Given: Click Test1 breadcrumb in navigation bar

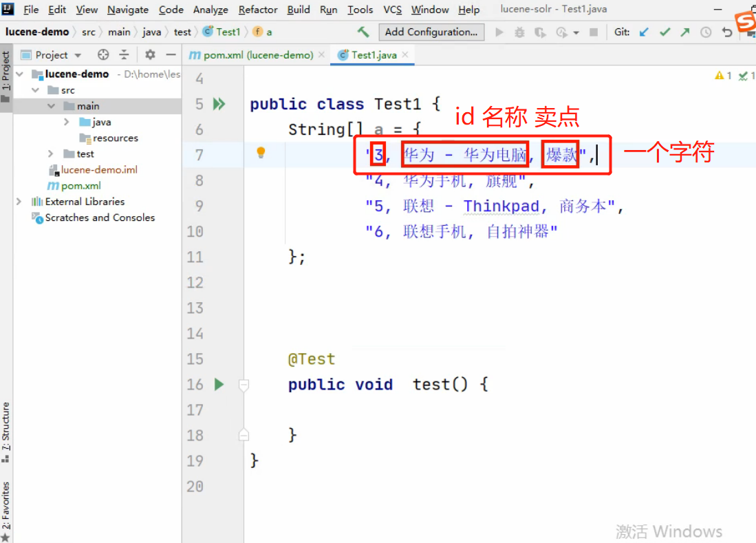Looking at the screenshot, I should coord(222,32).
